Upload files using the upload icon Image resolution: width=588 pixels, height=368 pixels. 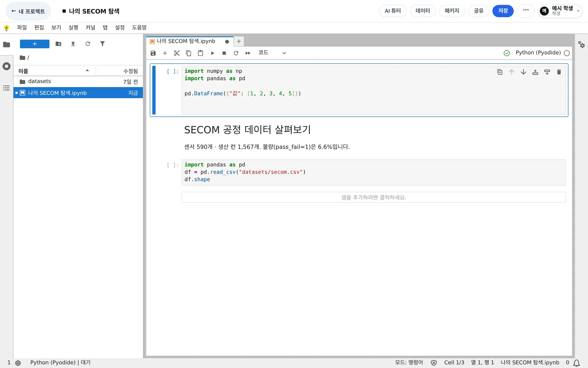tap(73, 44)
